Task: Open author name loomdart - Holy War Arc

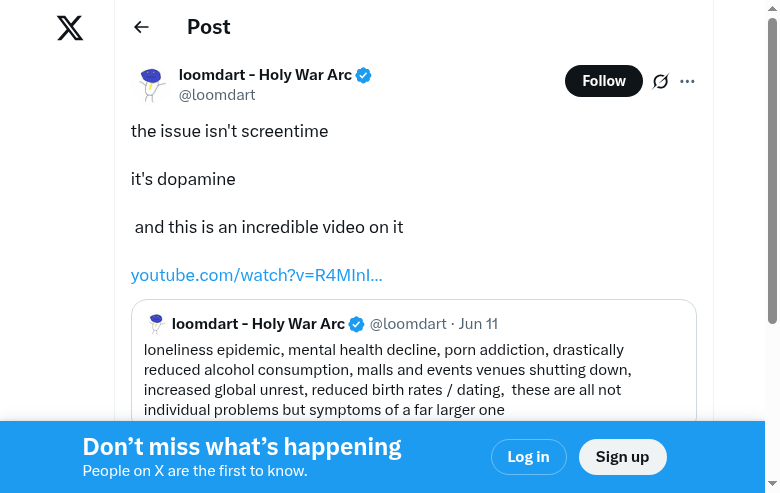Action: 265,75
